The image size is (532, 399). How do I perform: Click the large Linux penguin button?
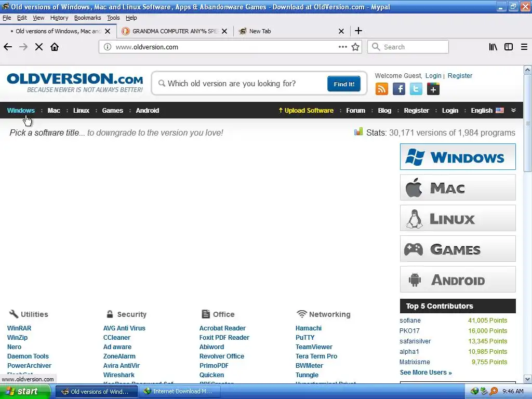458,218
